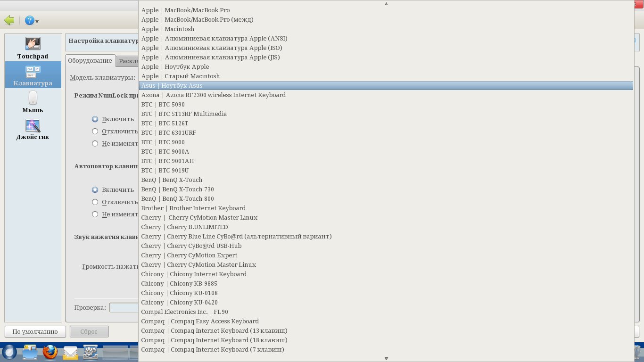644x362 pixels.
Task: Choose 'Cherry | Cherry CyBo@rd USB-Hub'
Action: pos(386,246)
